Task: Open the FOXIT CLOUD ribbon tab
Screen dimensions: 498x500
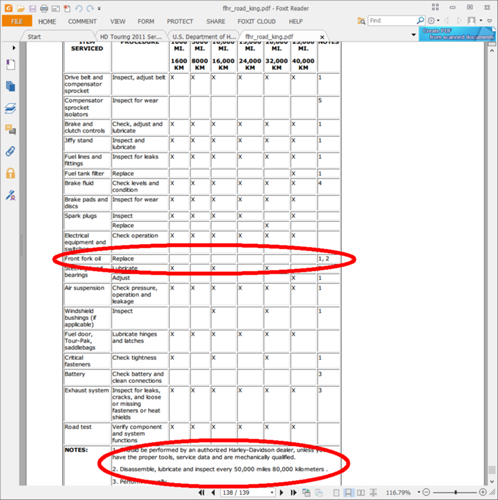Action: coord(256,21)
